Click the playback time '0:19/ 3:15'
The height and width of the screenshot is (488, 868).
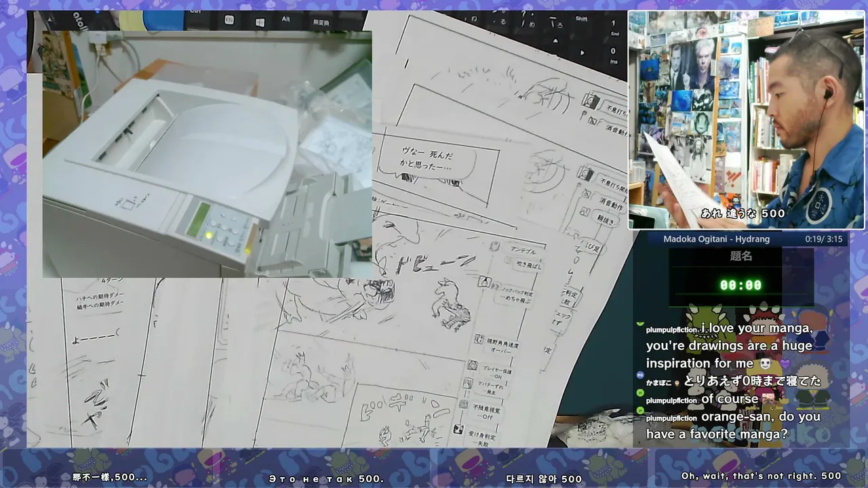point(824,239)
